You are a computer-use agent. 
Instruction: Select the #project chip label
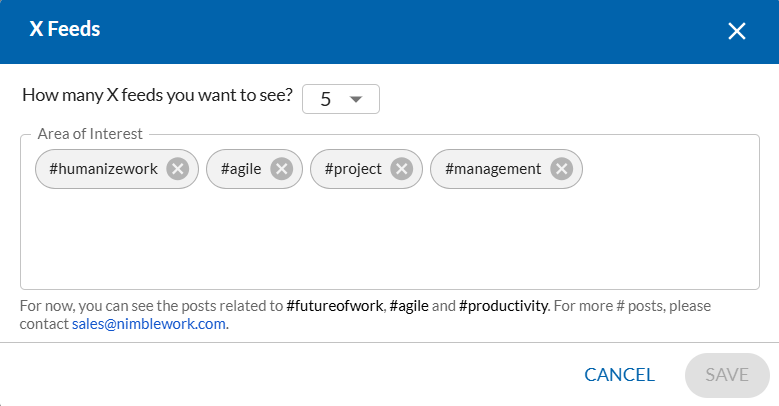[353, 169]
